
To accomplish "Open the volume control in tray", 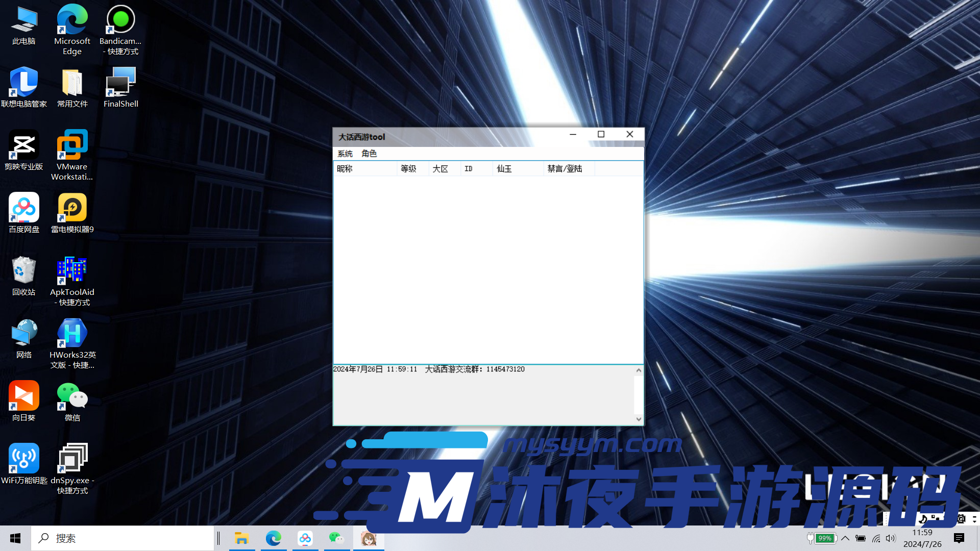I will [891, 538].
